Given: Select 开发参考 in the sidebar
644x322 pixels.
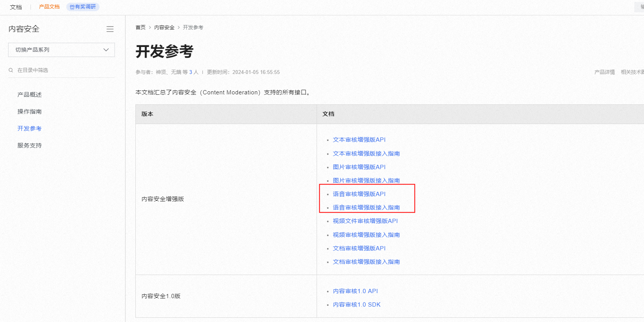Looking at the screenshot, I should click(29, 128).
